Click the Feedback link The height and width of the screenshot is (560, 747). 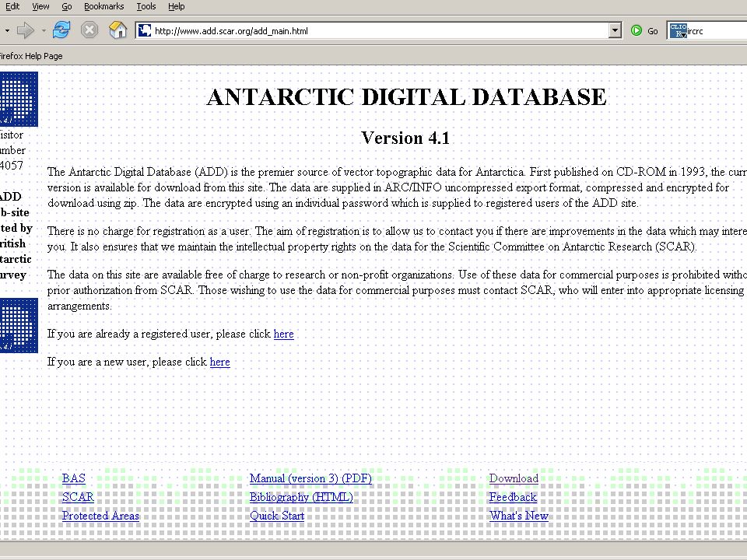coord(513,497)
